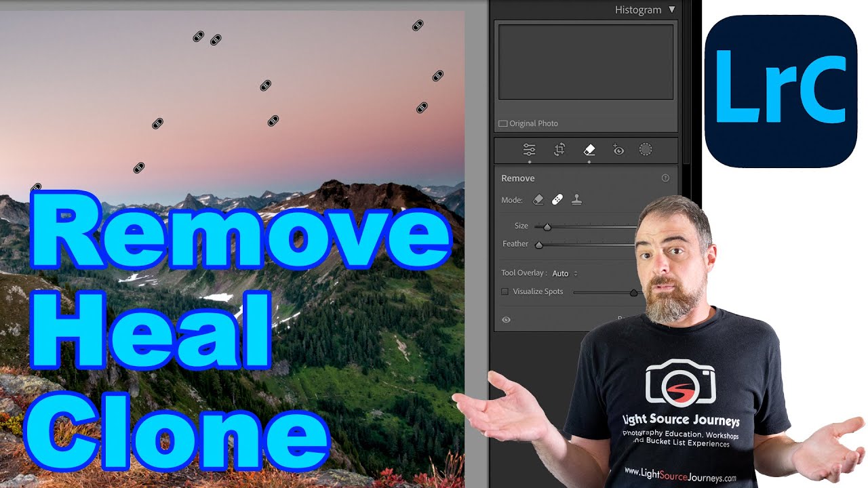Collapse the Histogram panel triangle
868x488 pixels.
coord(672,9)
